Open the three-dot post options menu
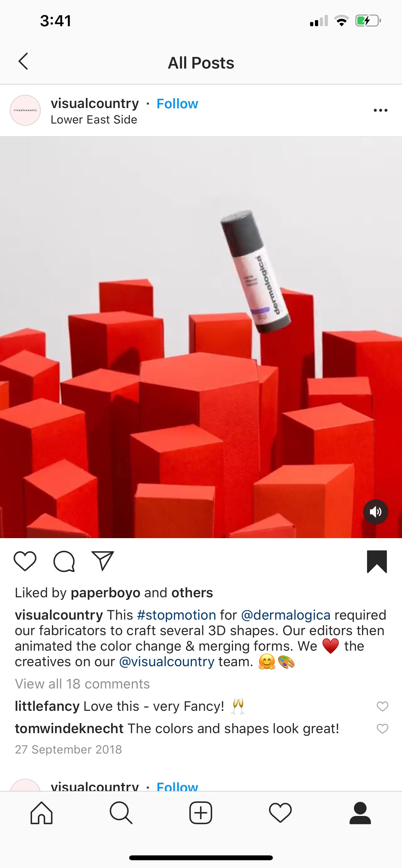Image resolution: width=402 pixels, height=868 pixels. pos(380,111)
